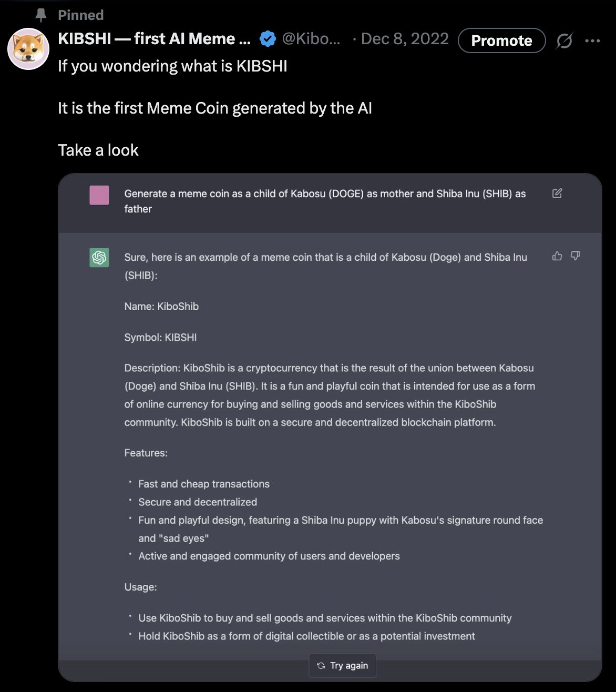Click the edit prompt pencil icon
The image size is (616, 692).
coord(557,194)
